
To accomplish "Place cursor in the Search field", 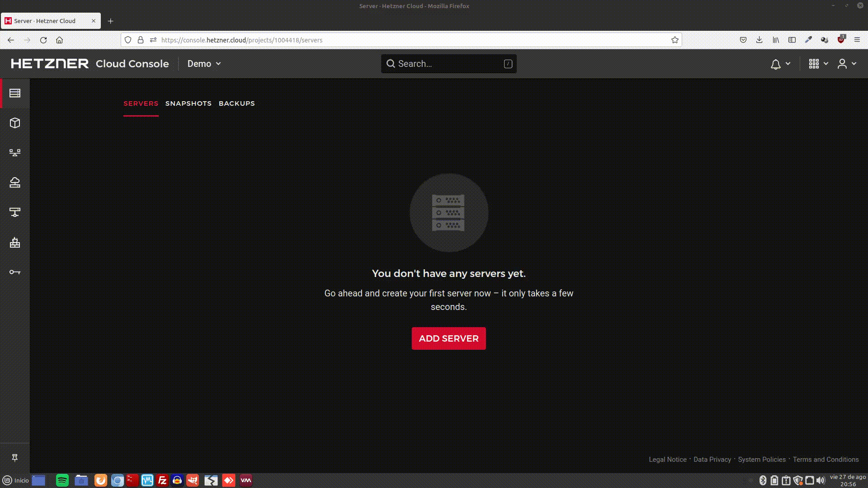I will 448,64.
